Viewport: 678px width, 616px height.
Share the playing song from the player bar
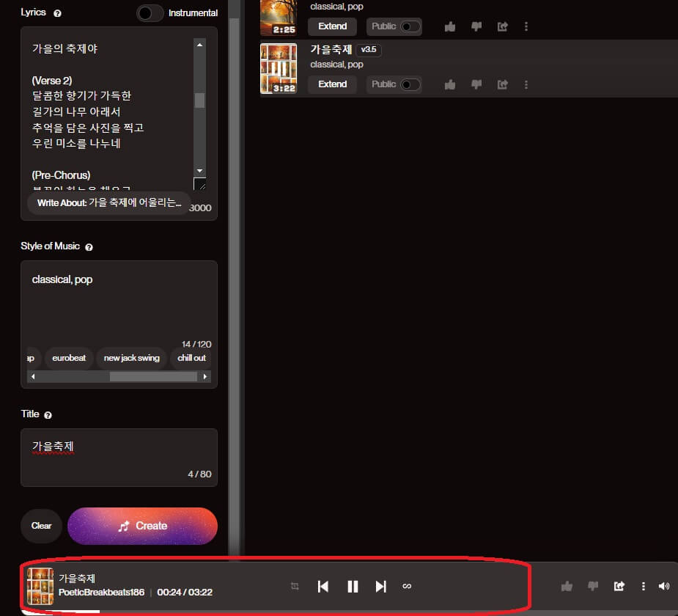619,586
